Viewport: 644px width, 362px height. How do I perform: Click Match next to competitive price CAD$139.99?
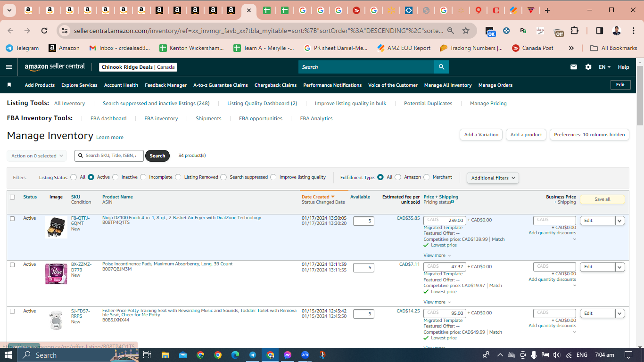point(498,239)
